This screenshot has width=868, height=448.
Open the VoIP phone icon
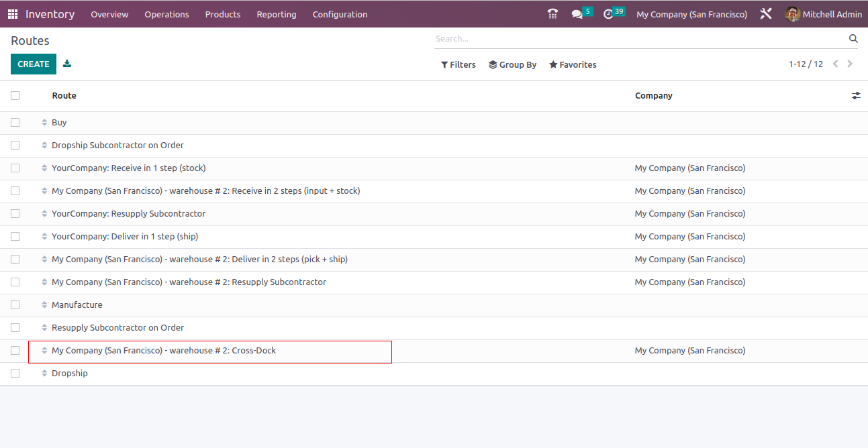pos(552,14)
